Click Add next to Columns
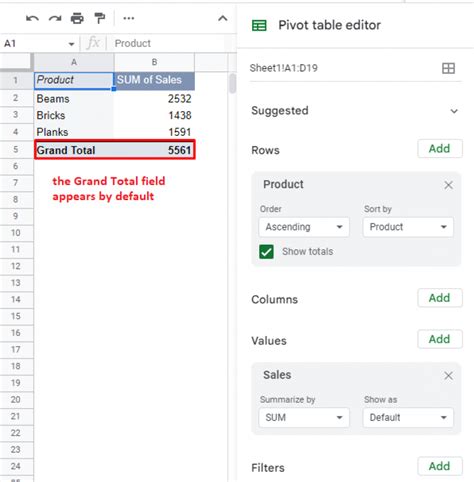 click(440, 298)
